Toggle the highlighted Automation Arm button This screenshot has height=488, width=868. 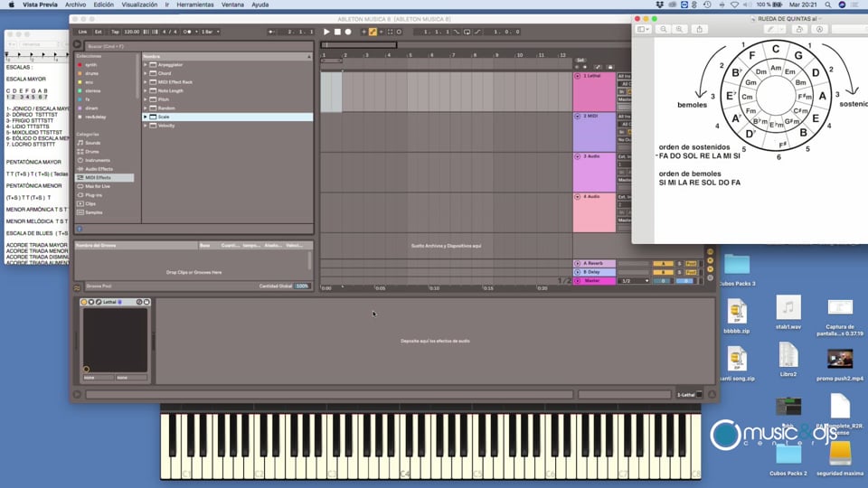(x=373, y=33)
